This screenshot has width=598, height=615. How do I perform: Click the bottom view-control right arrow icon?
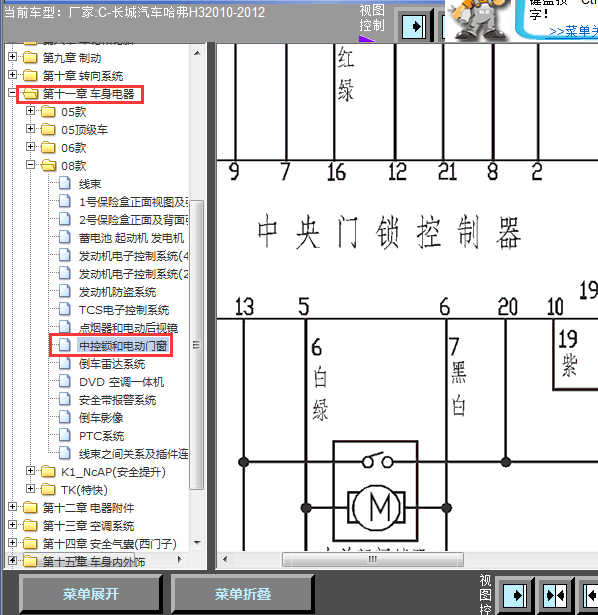tap(515, 596)
